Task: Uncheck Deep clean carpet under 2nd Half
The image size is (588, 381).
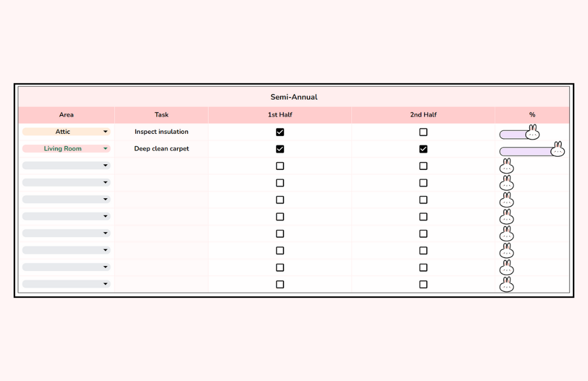Action: [x=423, y=149]
